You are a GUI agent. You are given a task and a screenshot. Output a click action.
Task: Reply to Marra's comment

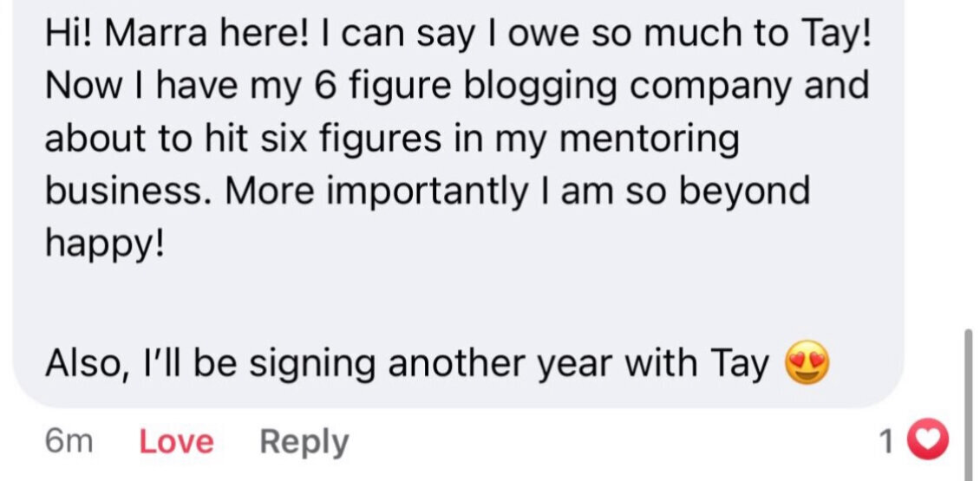[x=304, y=442]
